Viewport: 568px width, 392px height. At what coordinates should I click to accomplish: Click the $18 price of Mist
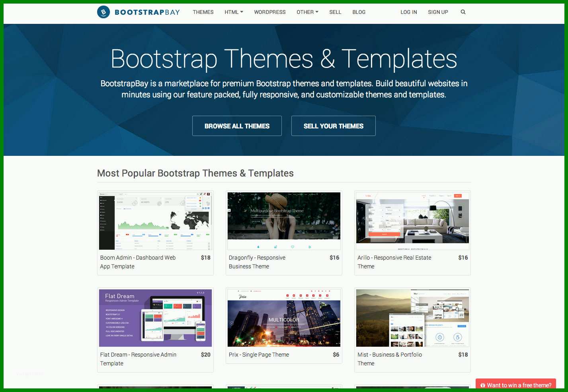click(x=463, y=355)
